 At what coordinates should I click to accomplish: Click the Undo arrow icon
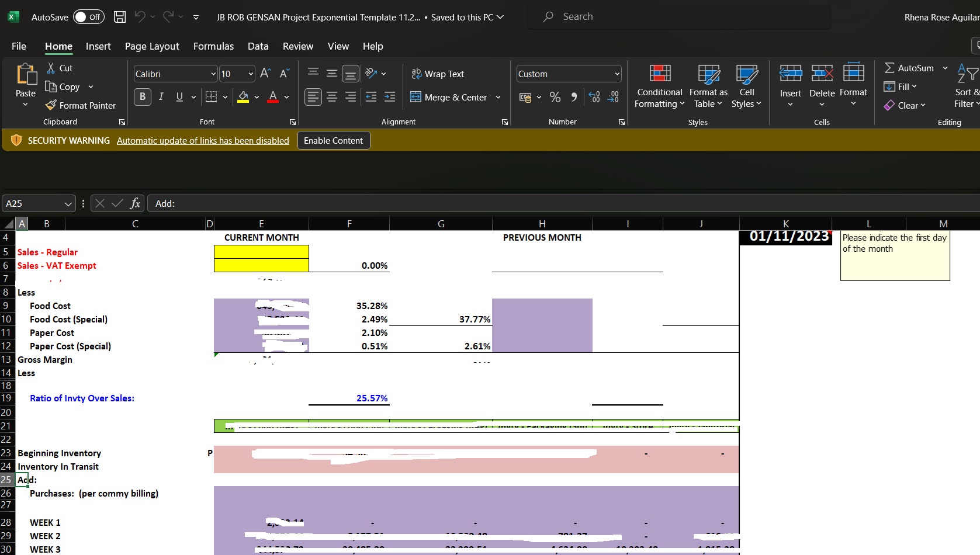click(x=140, y=17)
